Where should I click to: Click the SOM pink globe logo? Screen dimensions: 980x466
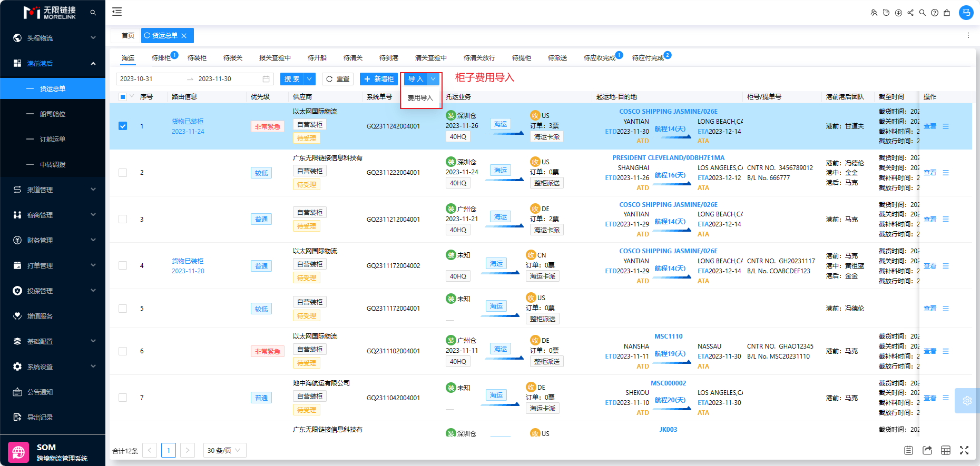pyautogui.click(x=18, y=452)
